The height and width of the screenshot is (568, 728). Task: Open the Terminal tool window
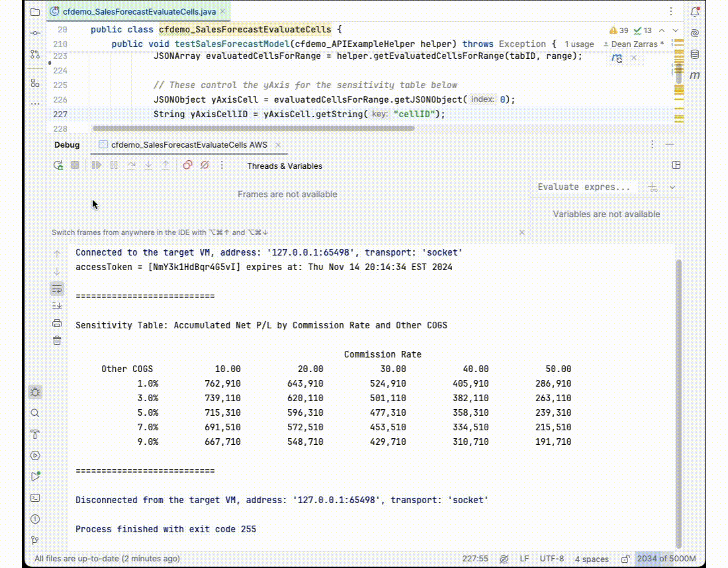coord(35,498)
